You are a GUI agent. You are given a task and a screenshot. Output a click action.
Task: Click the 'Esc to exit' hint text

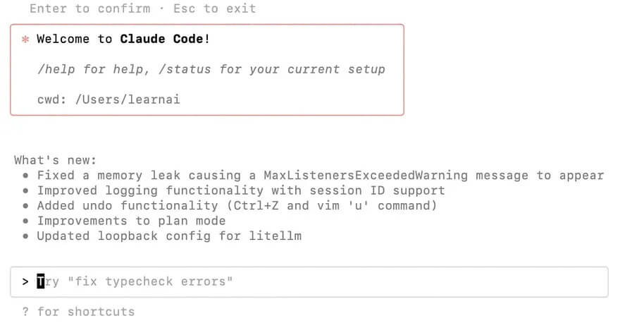215,8
